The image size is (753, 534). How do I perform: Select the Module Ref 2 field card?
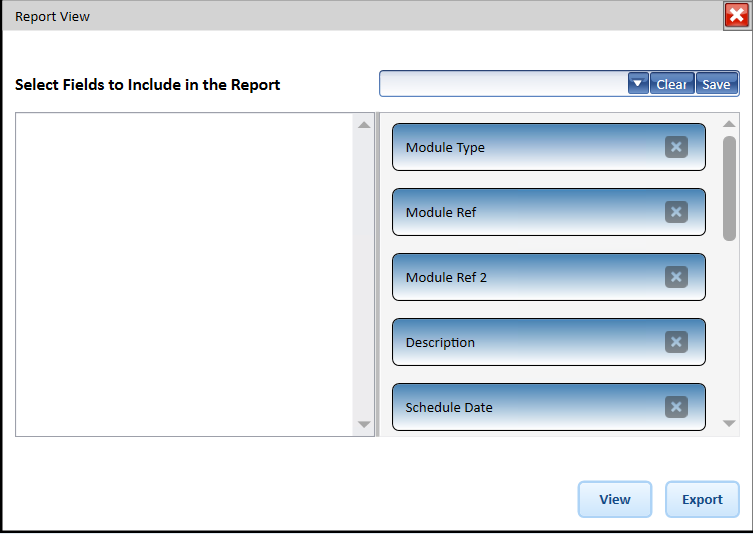coord(549,277)
